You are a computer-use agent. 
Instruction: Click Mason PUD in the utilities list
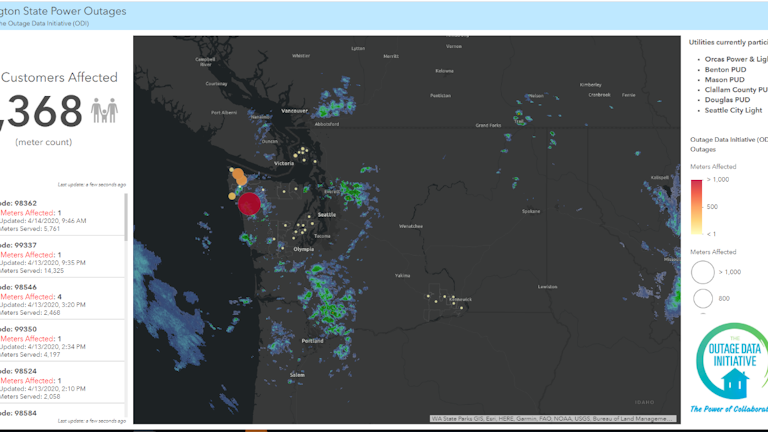point(725,80)
